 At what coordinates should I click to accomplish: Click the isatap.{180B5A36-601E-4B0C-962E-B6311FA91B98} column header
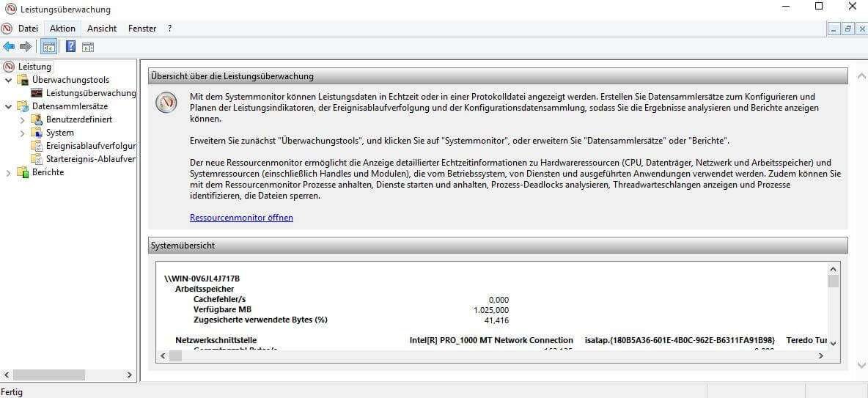pos(680,340)
